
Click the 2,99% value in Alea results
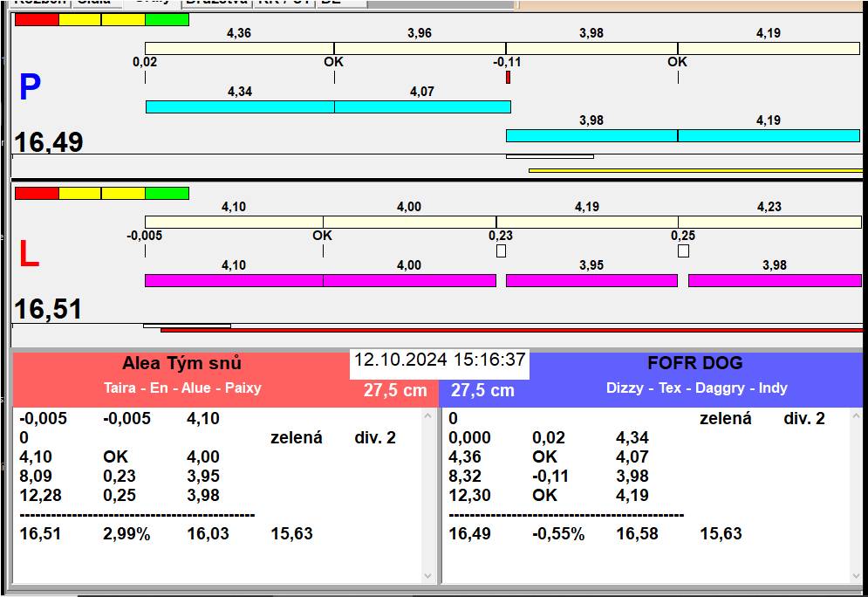[x=126, y=534]
